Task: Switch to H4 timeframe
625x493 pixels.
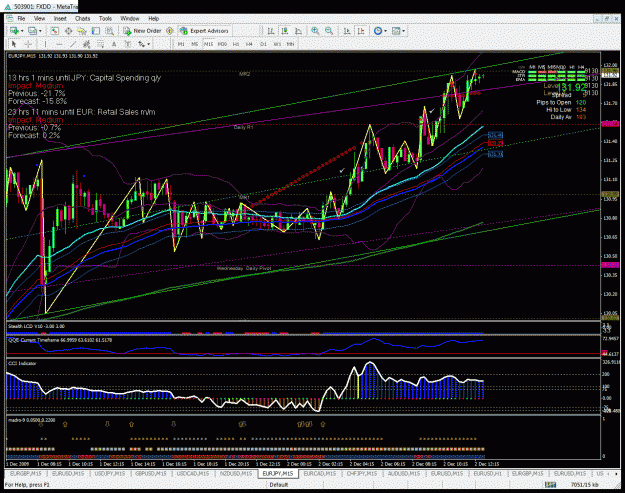Action: (249, 44)
